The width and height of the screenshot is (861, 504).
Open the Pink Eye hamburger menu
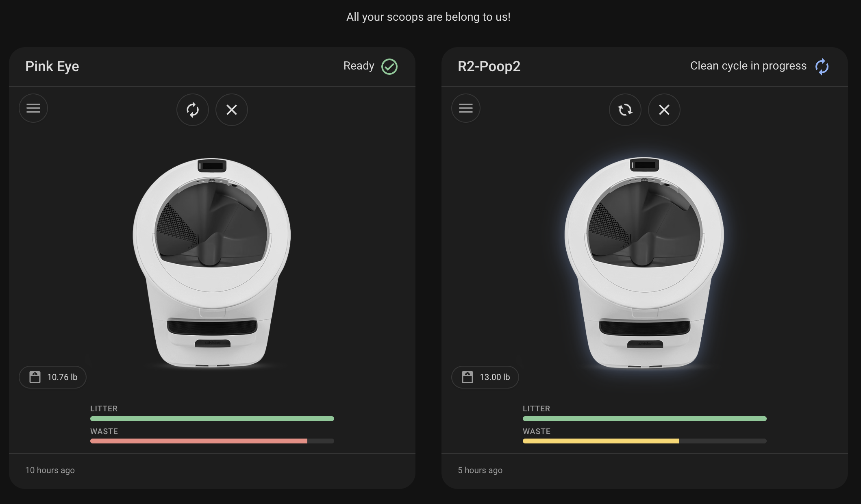click(x=33, y=109)
